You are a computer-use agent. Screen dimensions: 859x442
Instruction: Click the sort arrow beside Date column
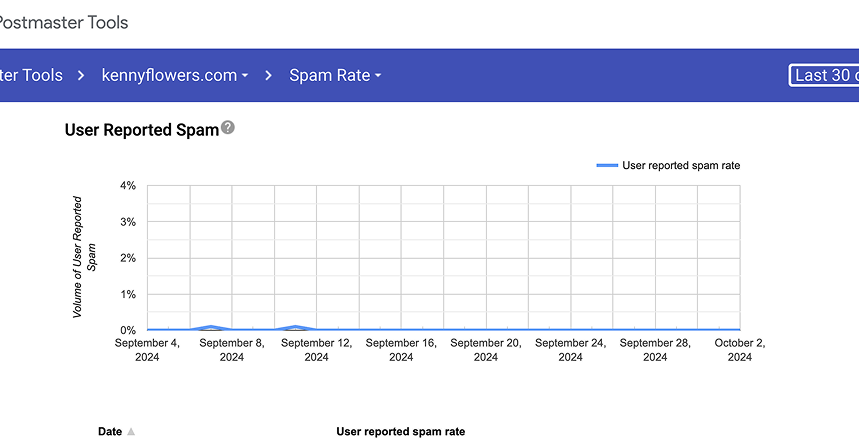131,432
